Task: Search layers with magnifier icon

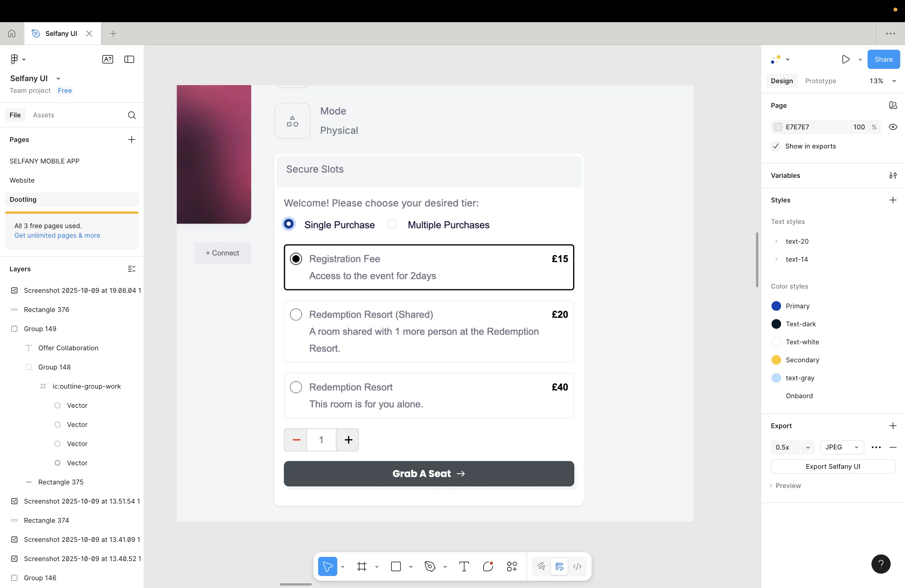Action: [x=132, y=115]
